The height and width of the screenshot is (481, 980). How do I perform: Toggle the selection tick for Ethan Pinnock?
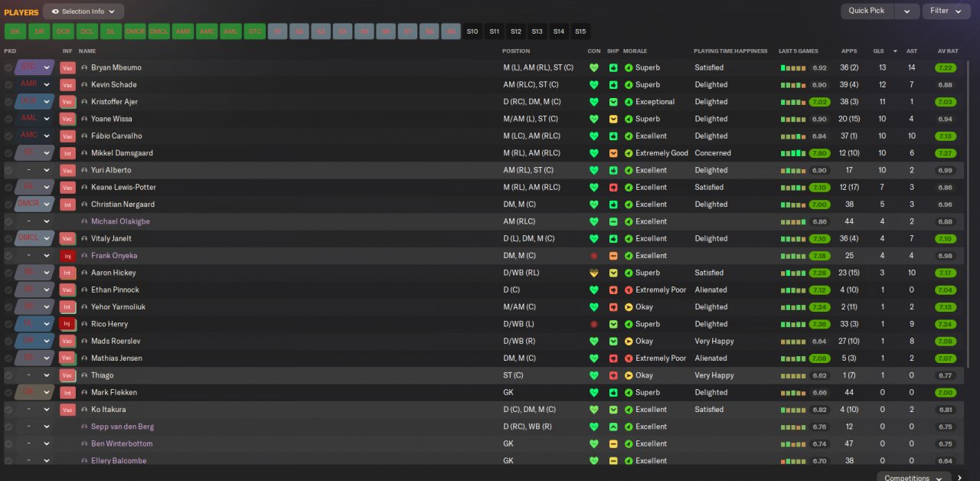[x=8, y=290]
